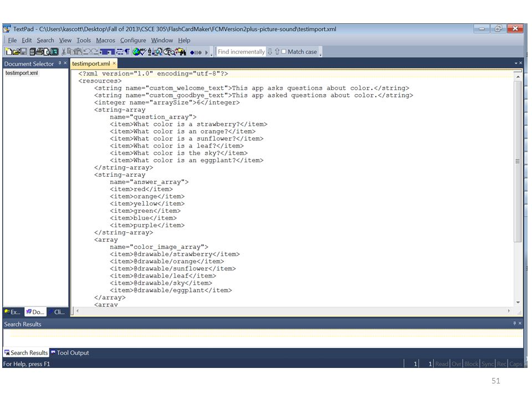Open the Window menu

(162, 40)
